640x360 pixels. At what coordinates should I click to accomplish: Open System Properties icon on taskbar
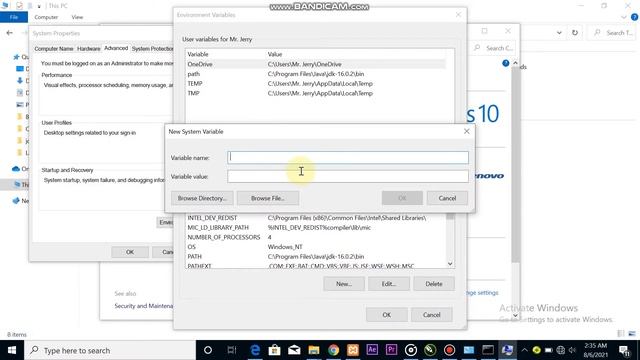507,350
